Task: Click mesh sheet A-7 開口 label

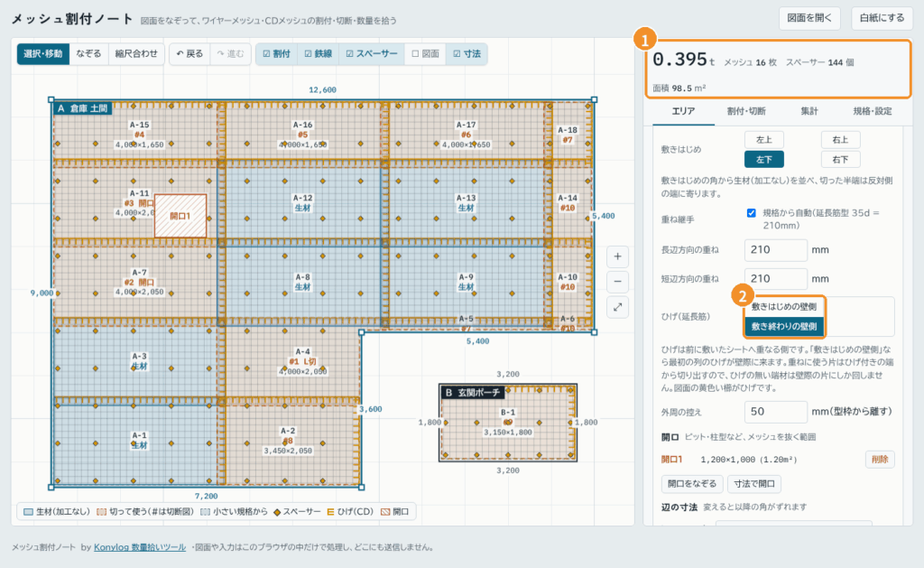Action: 139,283
